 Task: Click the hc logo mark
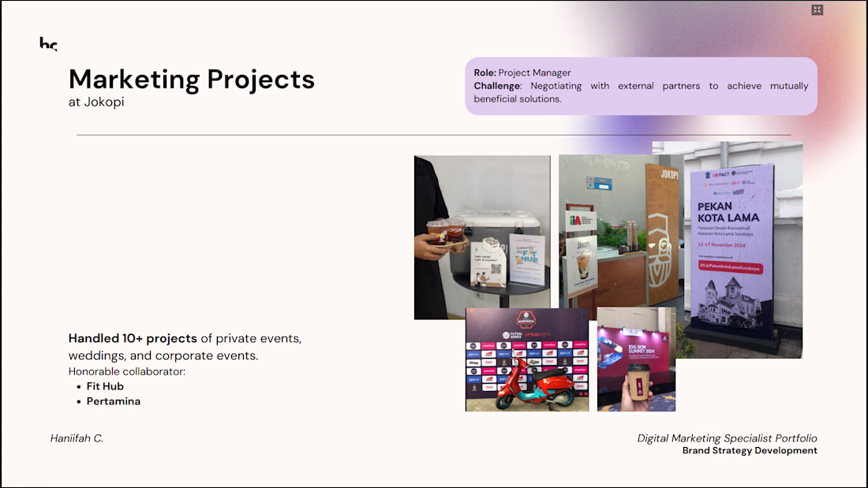pos(48,43)
